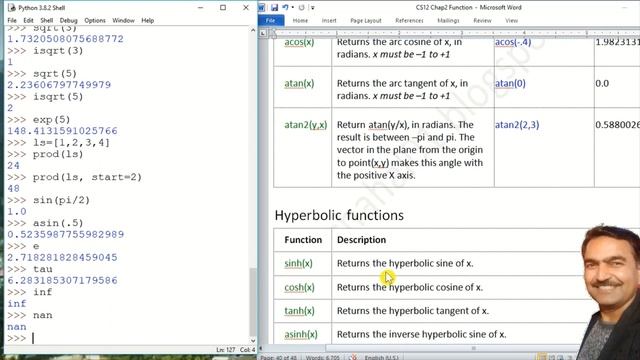Click the Undo icon in Word's toolbar
Image resolution: width=640 pixels, height=360 pixels.
pos(285,7)
